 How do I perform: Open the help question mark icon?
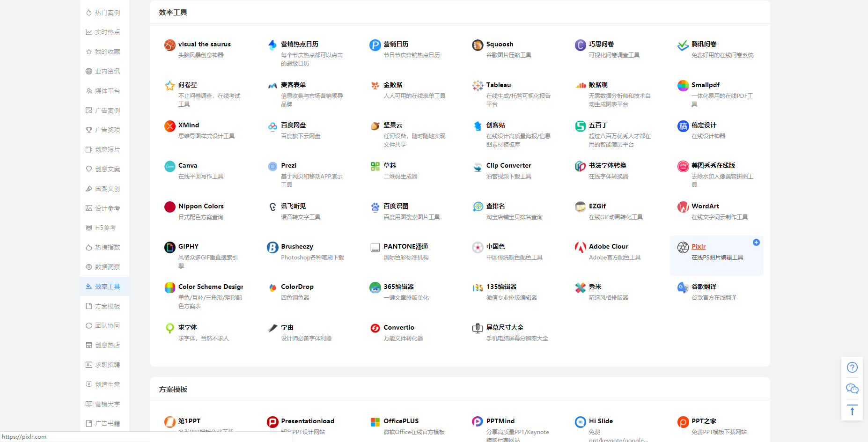(x=852, y=368)
